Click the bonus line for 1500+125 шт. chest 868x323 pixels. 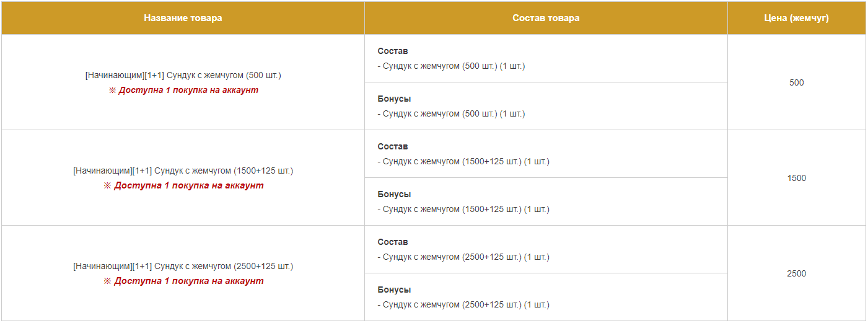463,209
